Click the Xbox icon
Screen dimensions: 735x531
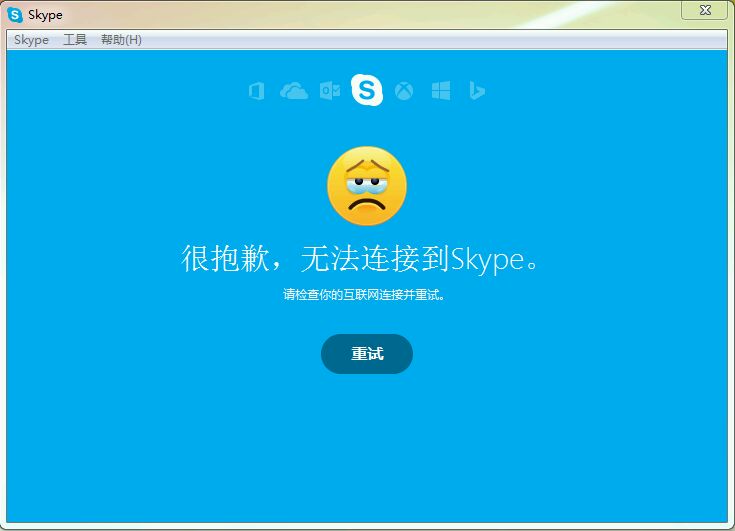404,91
